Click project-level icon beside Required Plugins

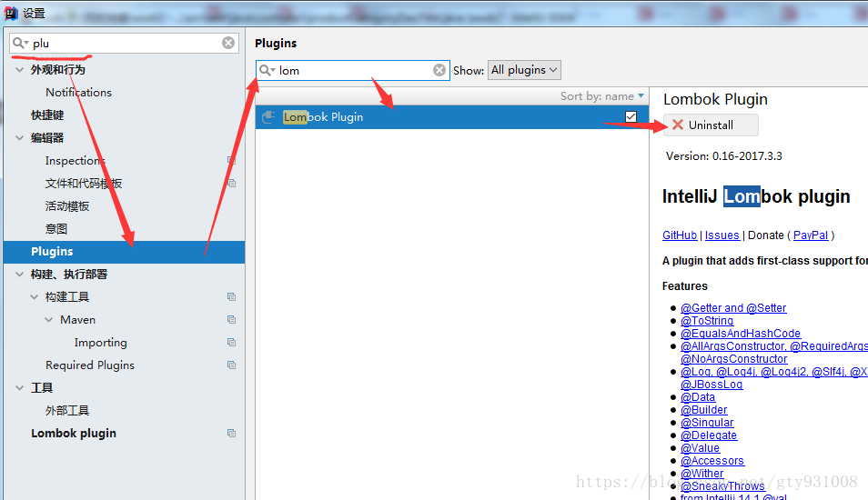click(x=231, y=365)
